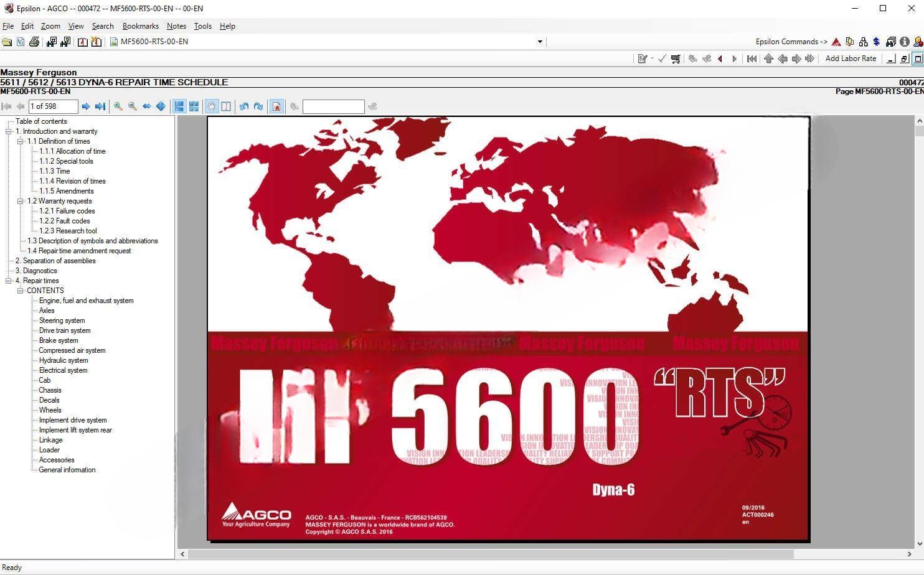Toggle the hand pan tool

(x=211, y=106)
